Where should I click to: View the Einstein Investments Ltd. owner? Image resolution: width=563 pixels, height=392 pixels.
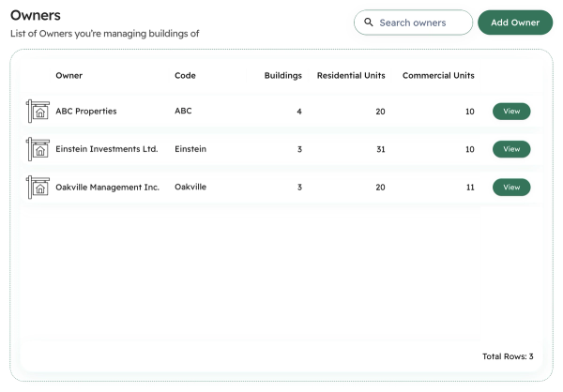pos(511,149)
